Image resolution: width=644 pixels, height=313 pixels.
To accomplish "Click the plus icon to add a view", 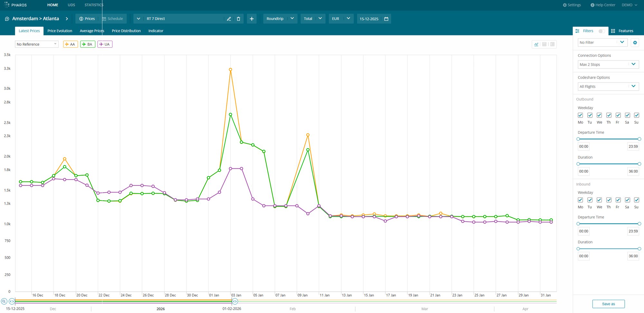I will point(251,19).
